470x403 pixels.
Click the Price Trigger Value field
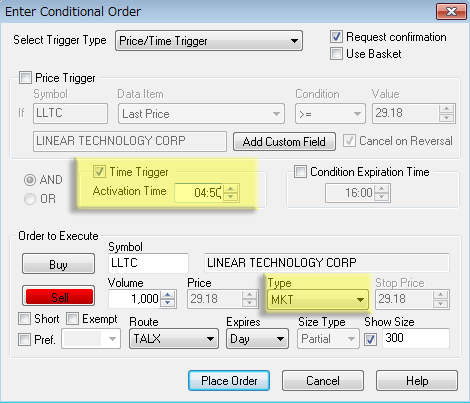tap(406, 113)
